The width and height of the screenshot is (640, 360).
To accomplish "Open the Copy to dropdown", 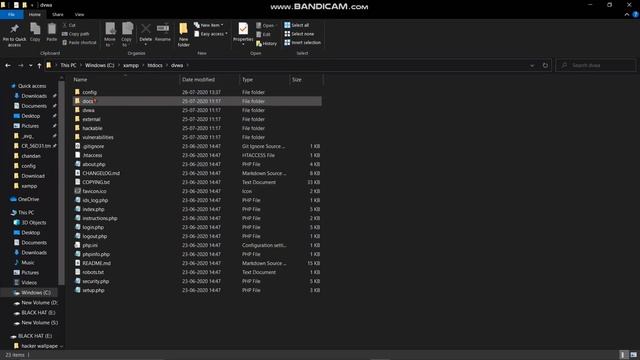I will click(127, 35).
